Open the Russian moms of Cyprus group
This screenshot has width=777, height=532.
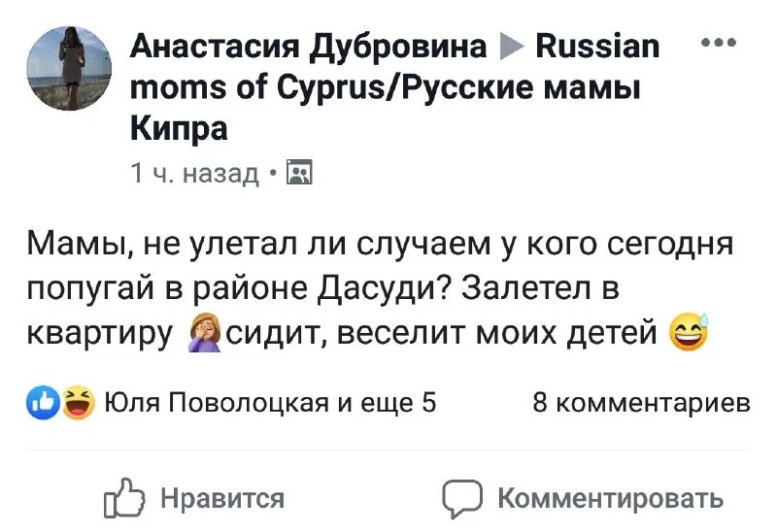(x=388, y=87)
